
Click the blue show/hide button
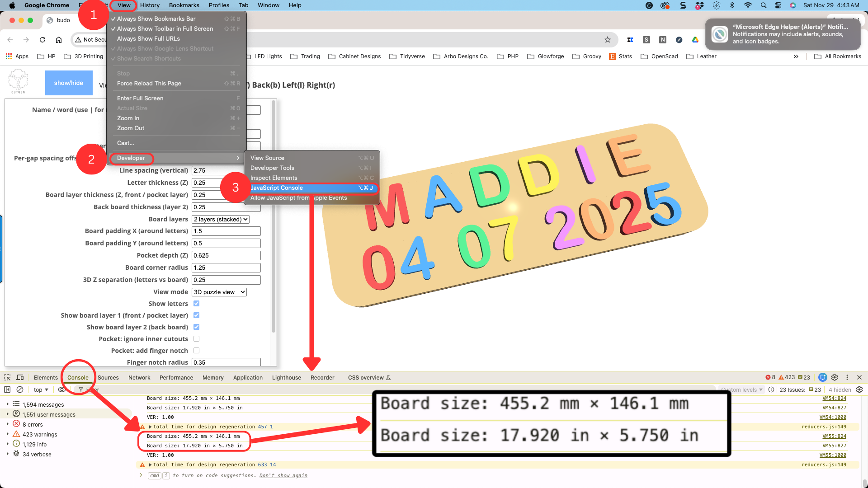click(x=69, y=83)
